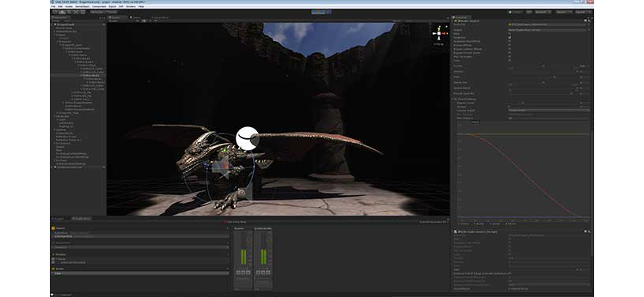Open the Output audio mixer group field picker
Image resolution: width=644 pixels, height=297 pixels.
coord(589,30)
